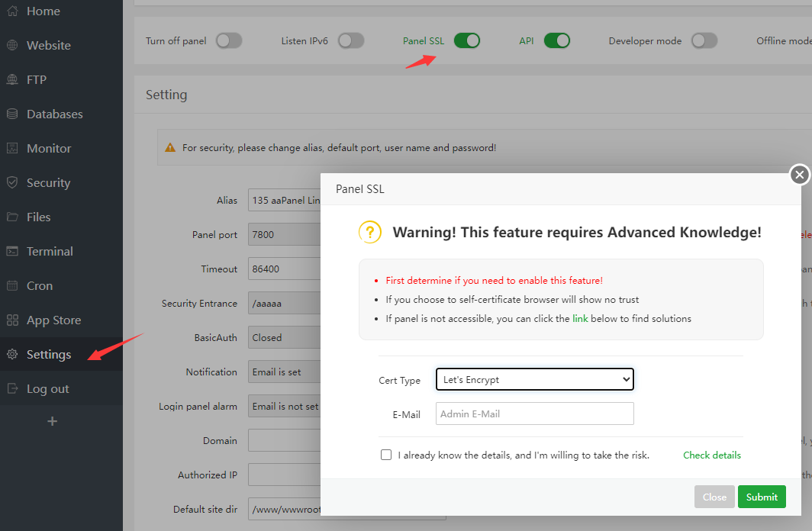This screenshot has width=812, height=531.
Task: Click the Admin E-Mail input field
Action: pyautogui.click(x=534, y=414)
